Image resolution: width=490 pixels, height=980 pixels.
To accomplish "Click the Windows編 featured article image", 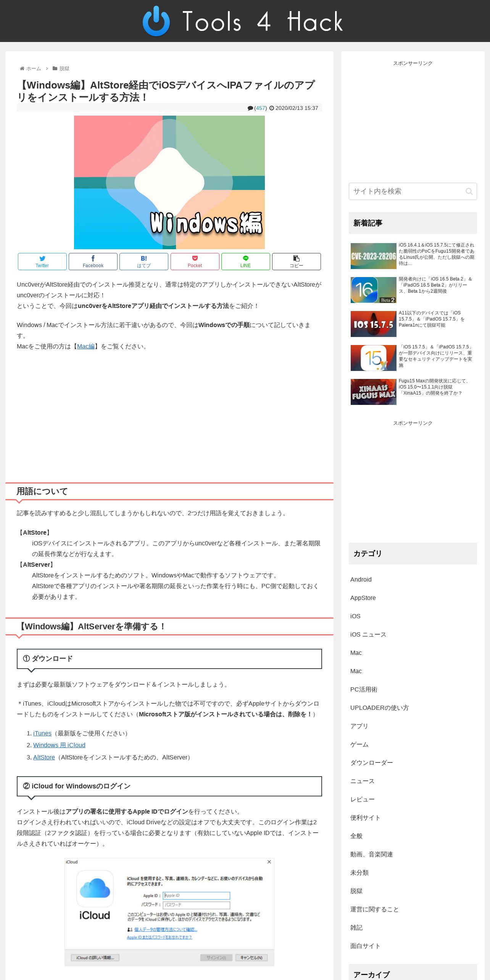I will pos(169,182).
